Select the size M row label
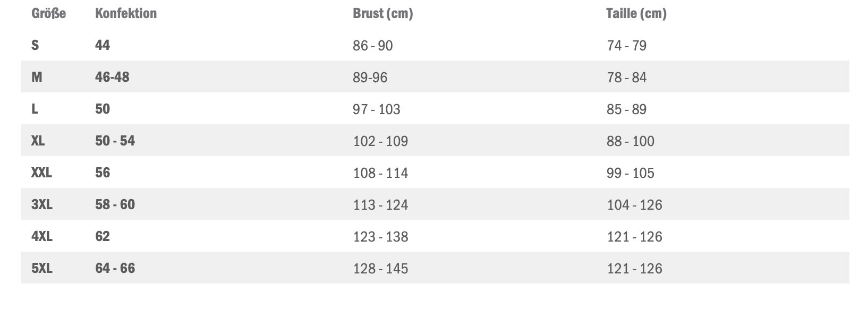868x309 pixels. coord(37,77)
